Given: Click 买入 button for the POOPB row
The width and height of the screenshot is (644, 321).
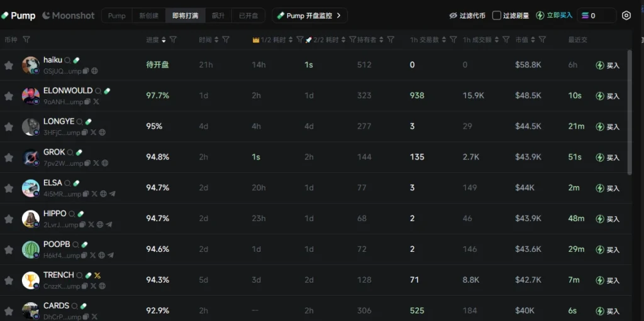Looking at the screenshot, I should 608,250.
